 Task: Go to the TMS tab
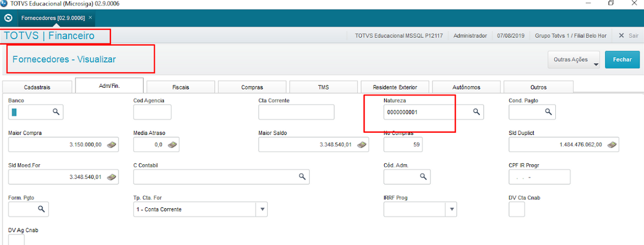click(323, 87)
